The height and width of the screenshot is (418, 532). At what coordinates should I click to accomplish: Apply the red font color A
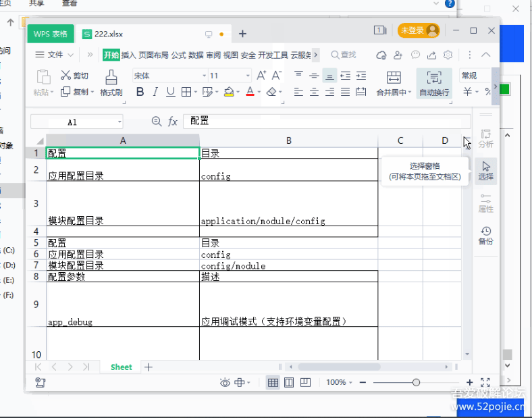click(x=250, y=92)
